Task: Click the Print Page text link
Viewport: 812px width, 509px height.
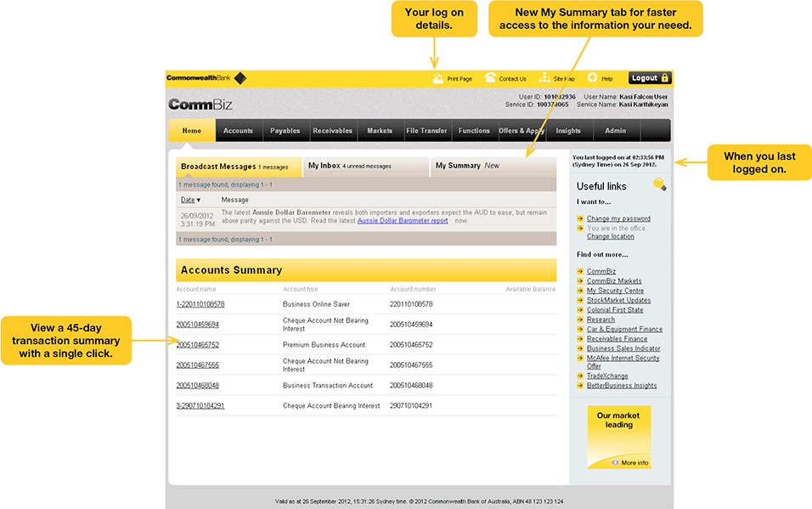Action: (460, 79)
